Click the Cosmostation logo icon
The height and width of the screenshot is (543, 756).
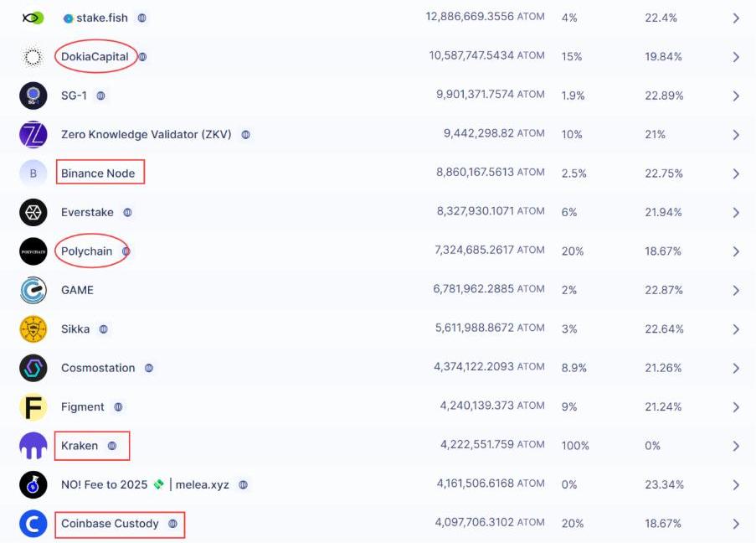point(33,368)
